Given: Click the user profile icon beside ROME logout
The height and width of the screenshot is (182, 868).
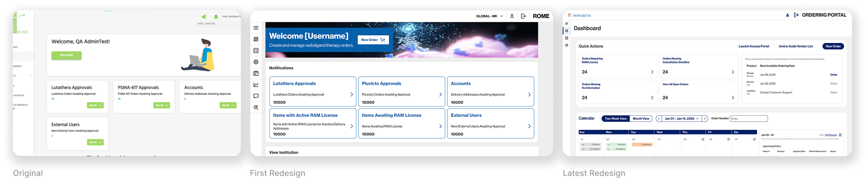Looking at the screenshot, I should [512, 16].
